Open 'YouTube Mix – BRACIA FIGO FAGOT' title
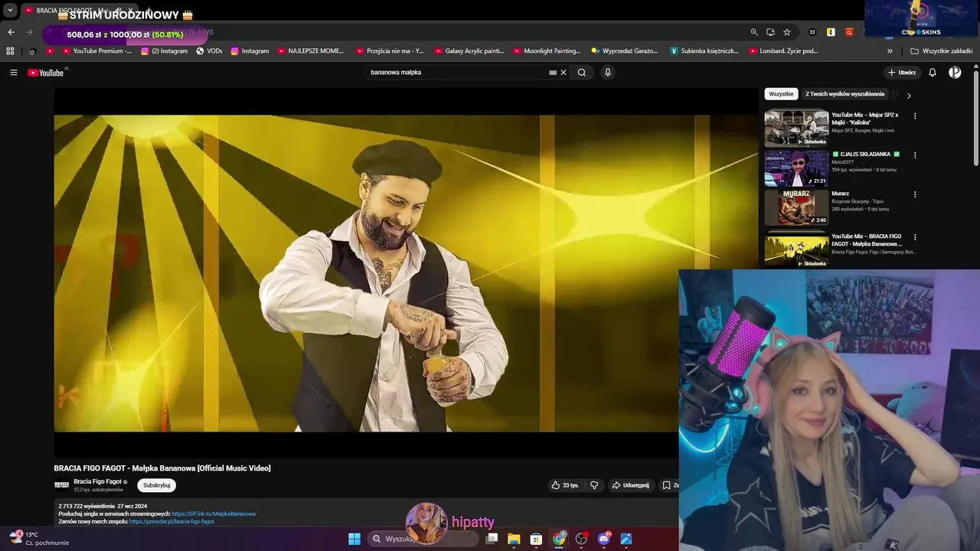Screen dimensions: 980x551 (867, 240)
